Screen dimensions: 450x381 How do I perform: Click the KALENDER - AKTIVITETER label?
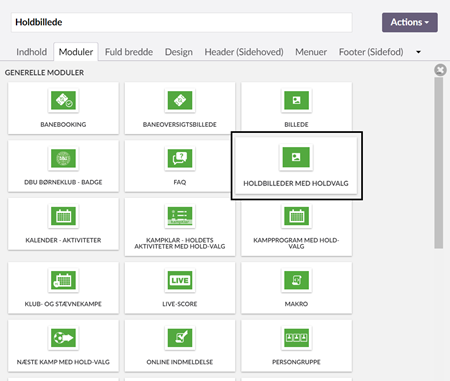point(63,240)
